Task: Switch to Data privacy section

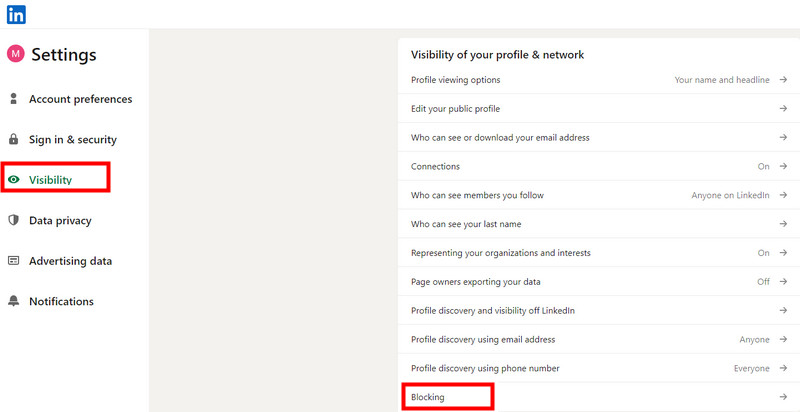Action: point(60,220)
